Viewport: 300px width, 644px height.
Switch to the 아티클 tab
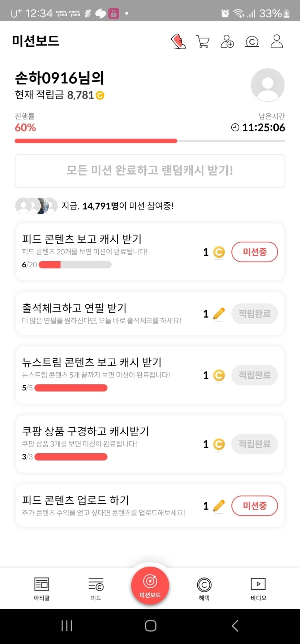(x=42, y=589)
